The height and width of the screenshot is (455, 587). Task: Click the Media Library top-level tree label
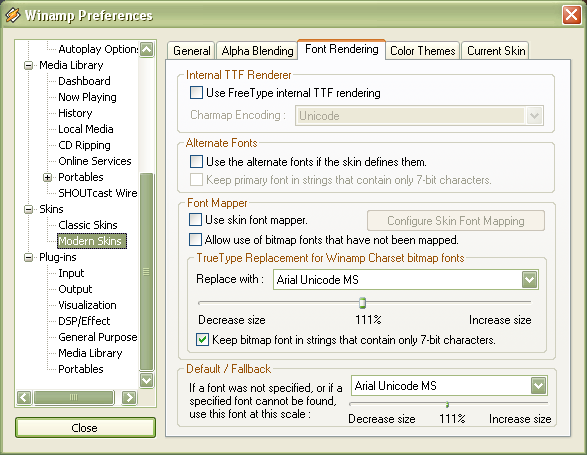click(x=71, y=65)
